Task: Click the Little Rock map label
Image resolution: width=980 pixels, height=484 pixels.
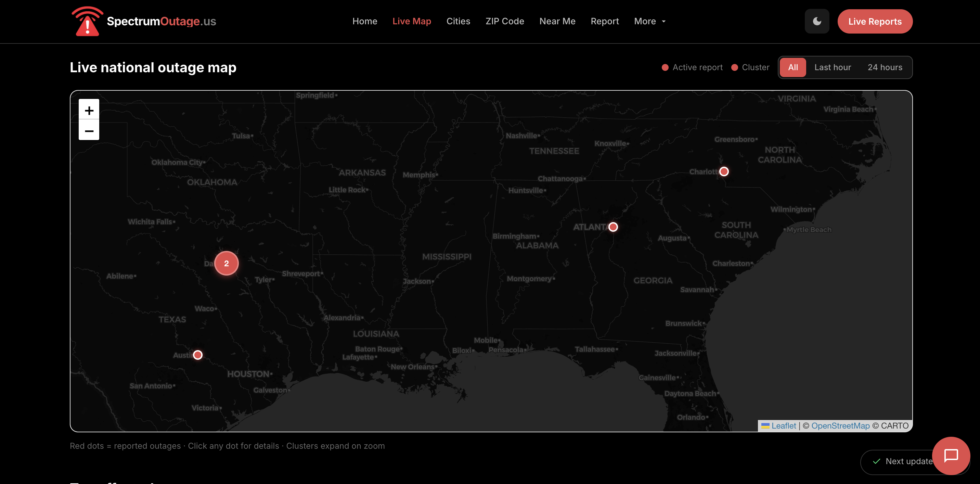Action: (x=347, y=190)
